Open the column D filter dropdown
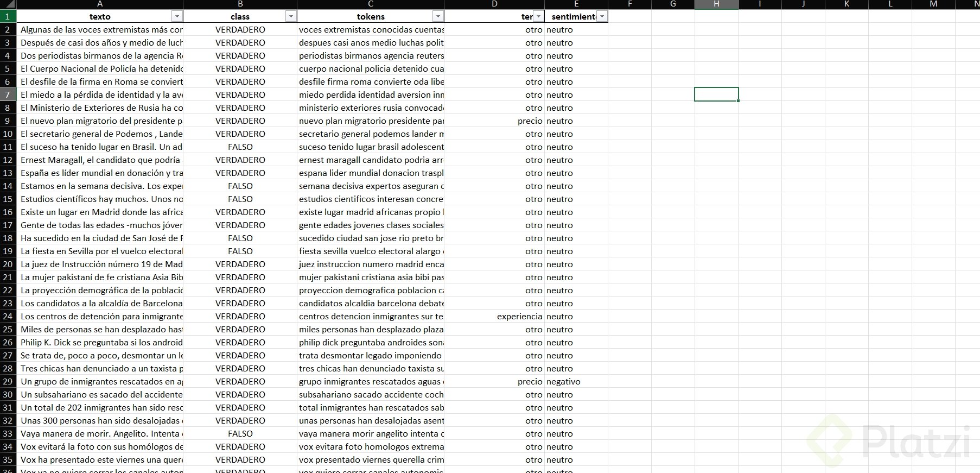 (538, 16)
